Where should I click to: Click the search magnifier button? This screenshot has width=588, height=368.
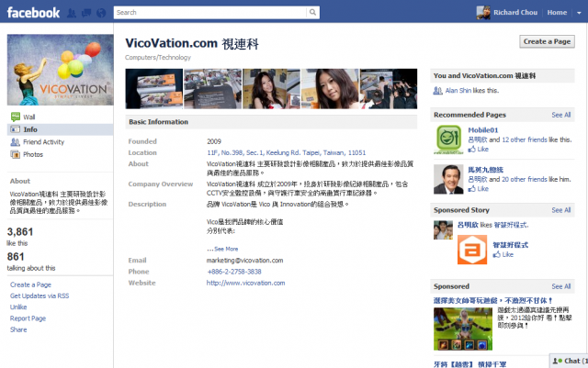(x=312, y=12)
